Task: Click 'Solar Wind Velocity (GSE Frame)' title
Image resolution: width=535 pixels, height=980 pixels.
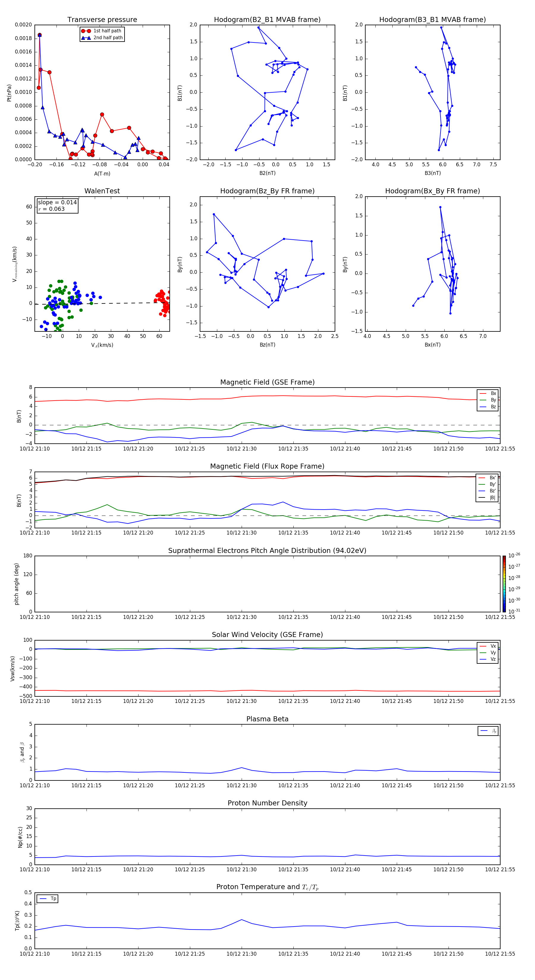Action: (267, 635)
